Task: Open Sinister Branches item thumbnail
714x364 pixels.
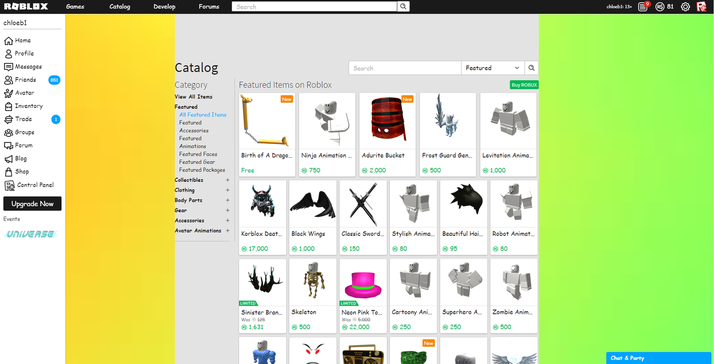Action: pos(262,282)
